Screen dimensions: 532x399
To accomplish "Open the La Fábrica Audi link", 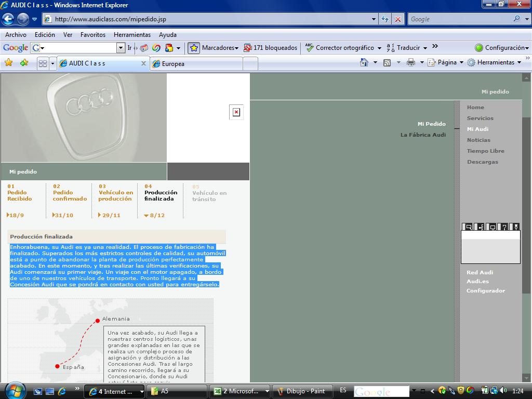I will pos(423,135).
